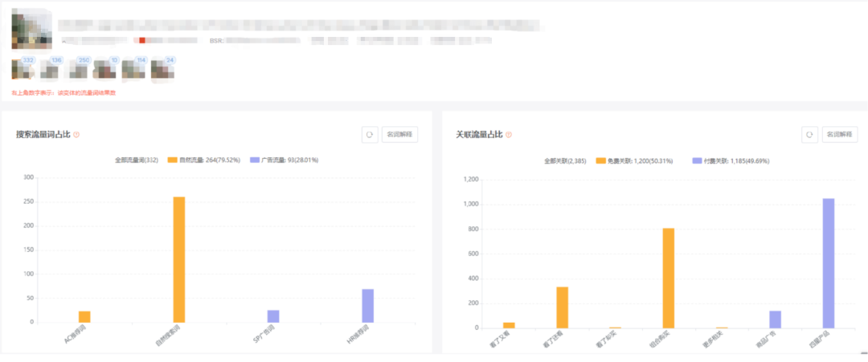Click the BSR label in the product header

216,40
